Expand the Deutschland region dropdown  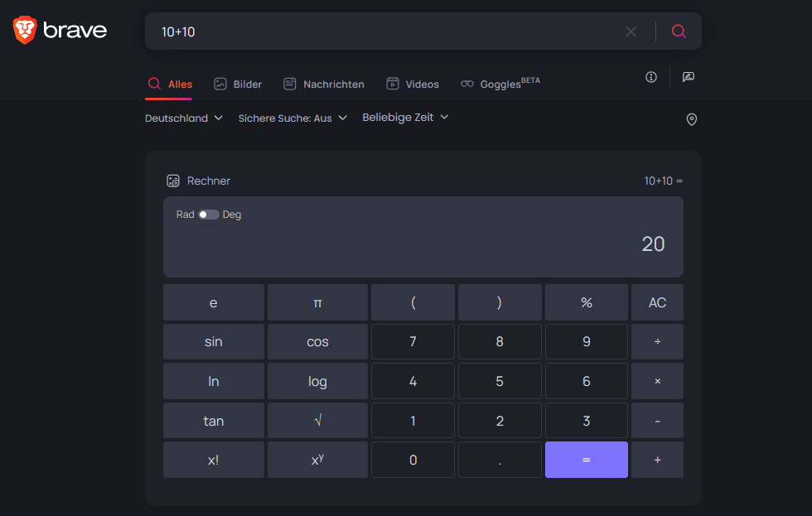184,118
